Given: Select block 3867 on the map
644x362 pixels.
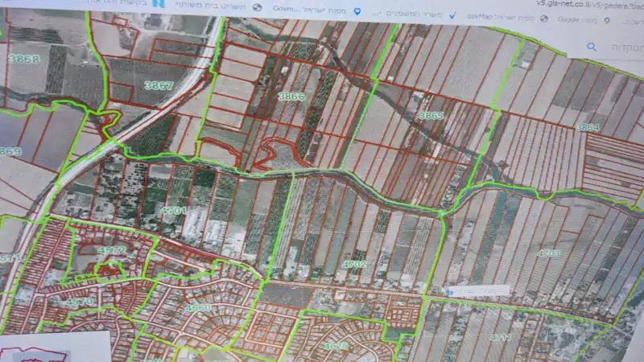Looking at the screenshot, I should click(x=159, y=85).
